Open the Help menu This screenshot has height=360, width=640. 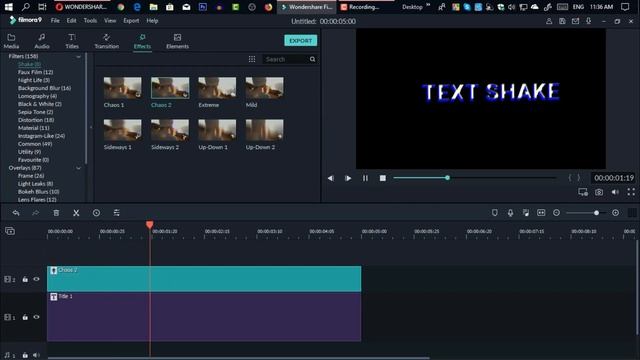click(152, 20)
